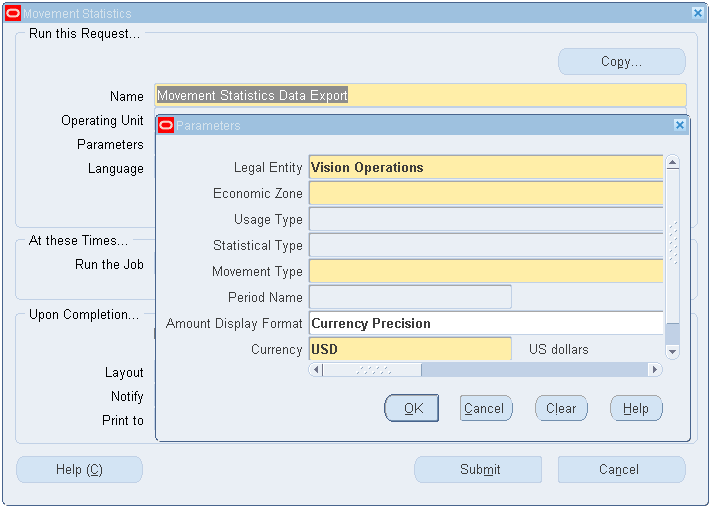Click the Help (C) button
This screenshot has width=711, height=508.
79,469
